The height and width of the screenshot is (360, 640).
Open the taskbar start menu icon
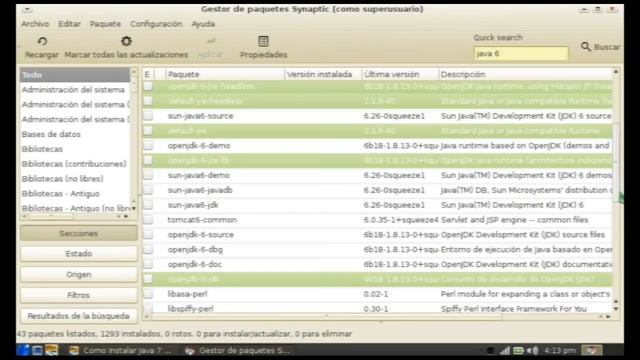(23, 350)
